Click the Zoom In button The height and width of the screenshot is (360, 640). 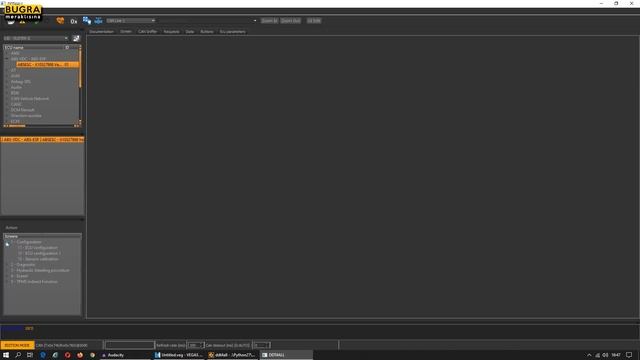269,20
